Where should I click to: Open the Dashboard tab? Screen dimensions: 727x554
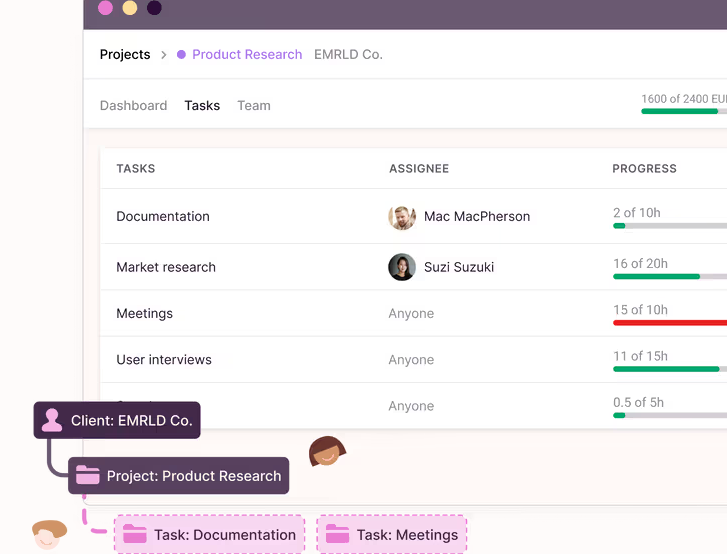click(134, 106)
